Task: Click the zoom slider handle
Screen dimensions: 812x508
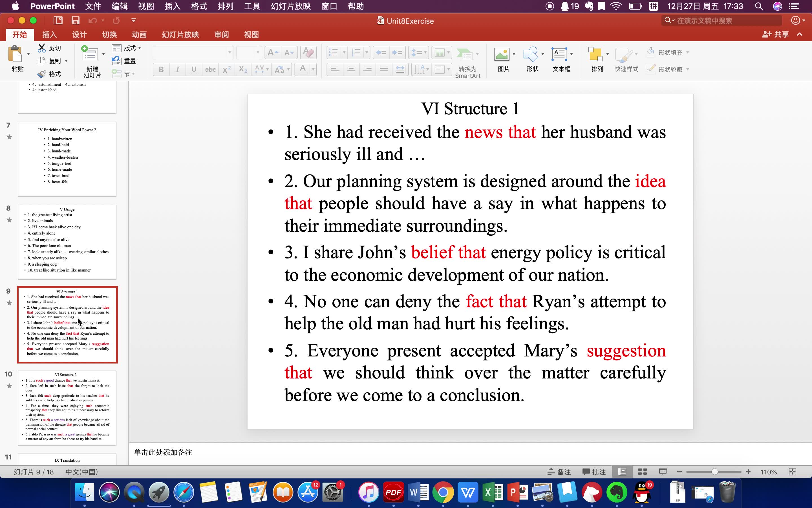Action: [715, 472]
